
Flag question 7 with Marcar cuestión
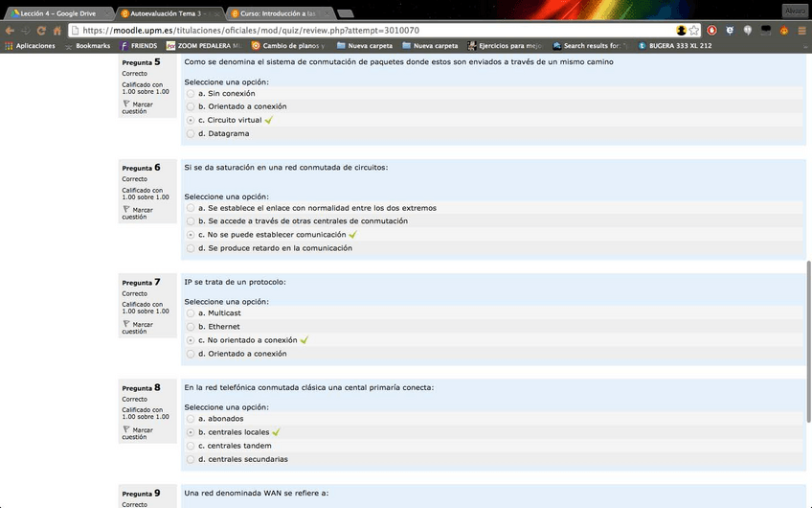pos(135,328)
